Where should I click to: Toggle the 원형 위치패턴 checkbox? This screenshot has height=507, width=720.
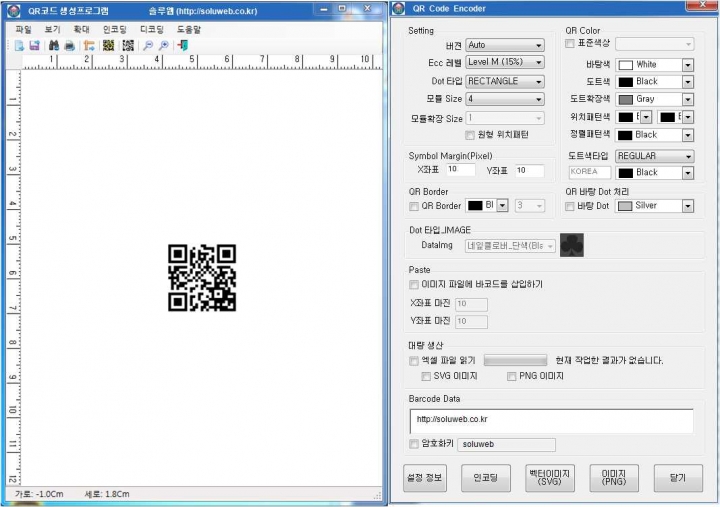point(470,135)
